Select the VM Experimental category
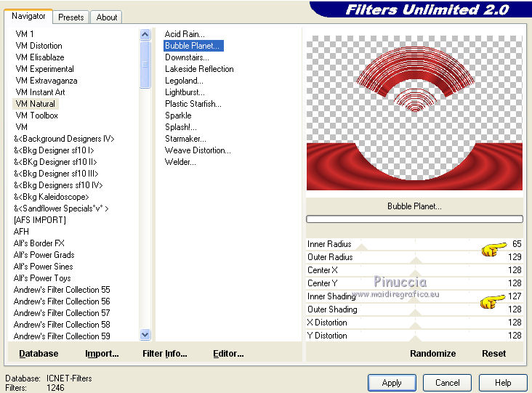The height and width of the screenshot is (393, 532). [44, 69]
